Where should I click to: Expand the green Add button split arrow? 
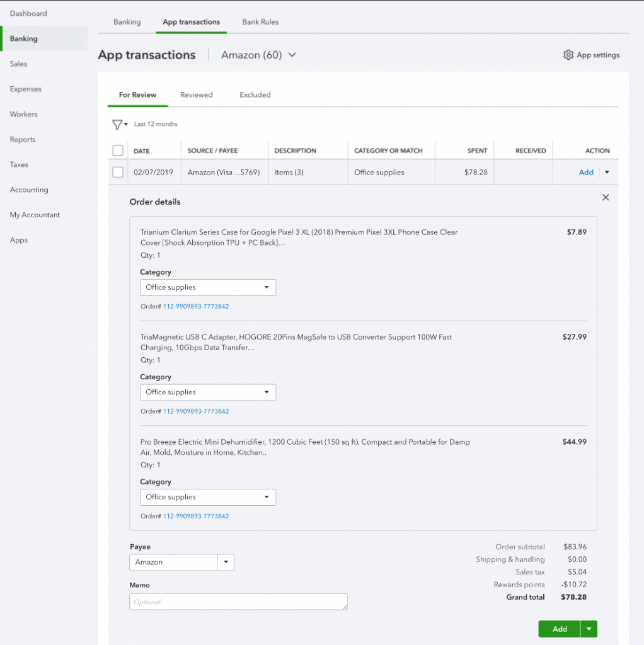(x=589, y=629)
